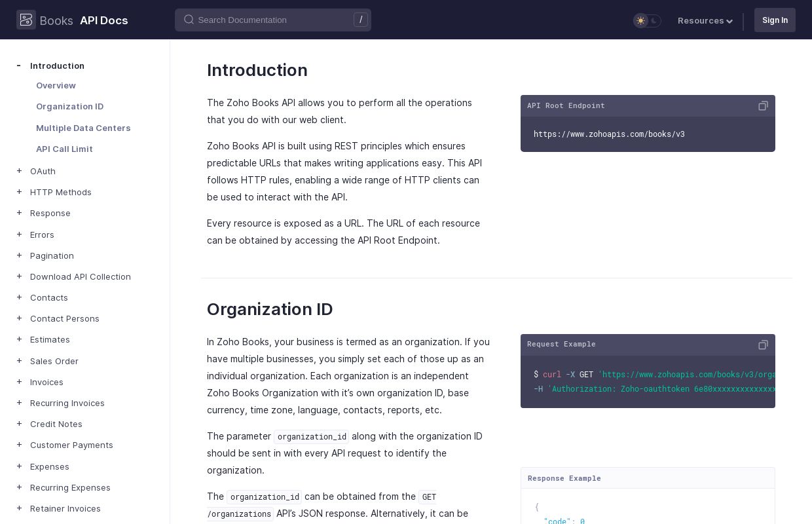Select Retainer Invoices in the sidebar
Screen dimensions: 812x524
[65, 508]
